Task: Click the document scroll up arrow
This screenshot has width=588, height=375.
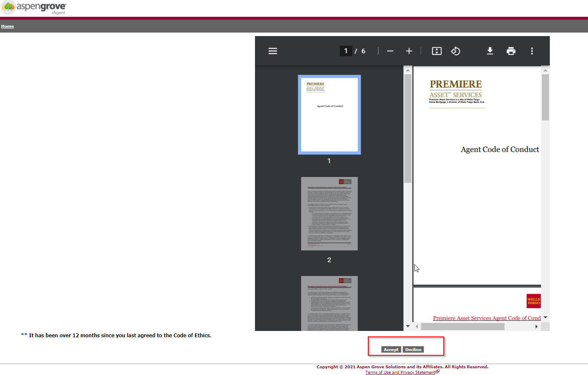Action: [545, 70]
